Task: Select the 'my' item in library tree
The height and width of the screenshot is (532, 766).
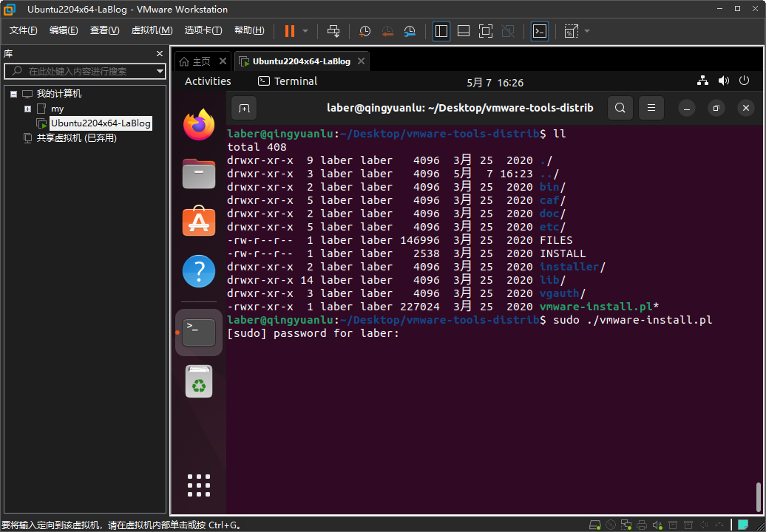Action: [x=57, y=109]
